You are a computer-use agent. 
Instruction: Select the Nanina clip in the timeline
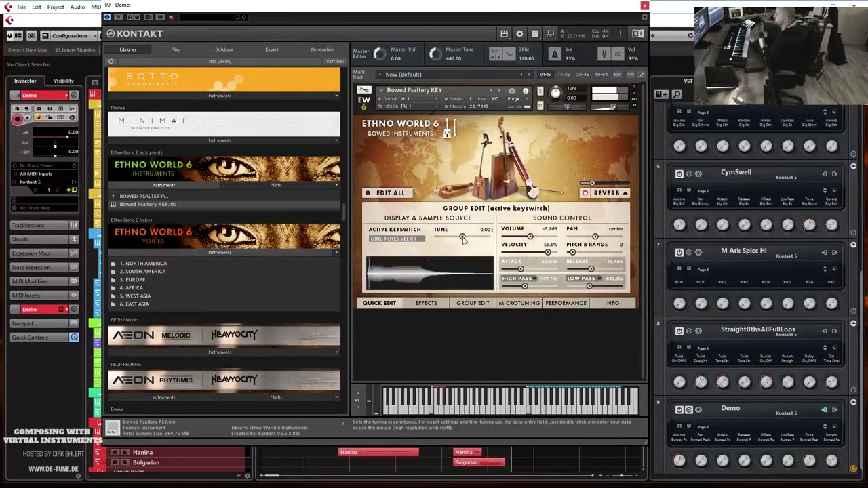pyautogui.click(x=378, y=452)
